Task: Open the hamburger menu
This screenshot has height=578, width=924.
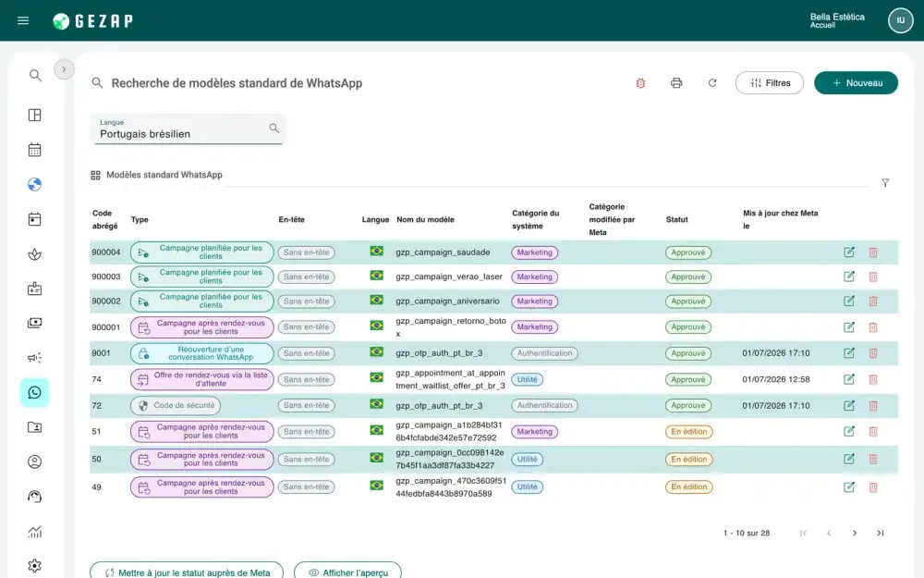Action: point(23,20)
